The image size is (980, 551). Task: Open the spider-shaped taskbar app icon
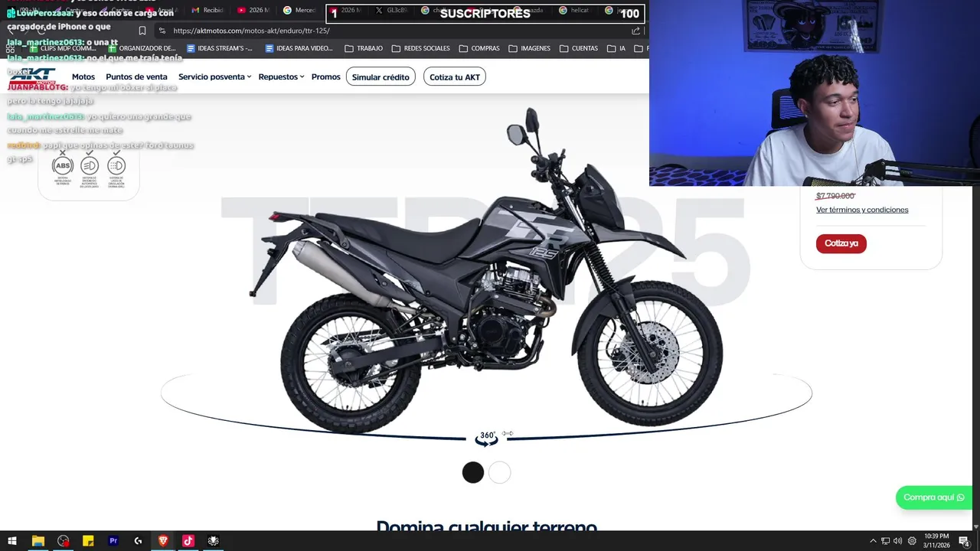[214, 540]
